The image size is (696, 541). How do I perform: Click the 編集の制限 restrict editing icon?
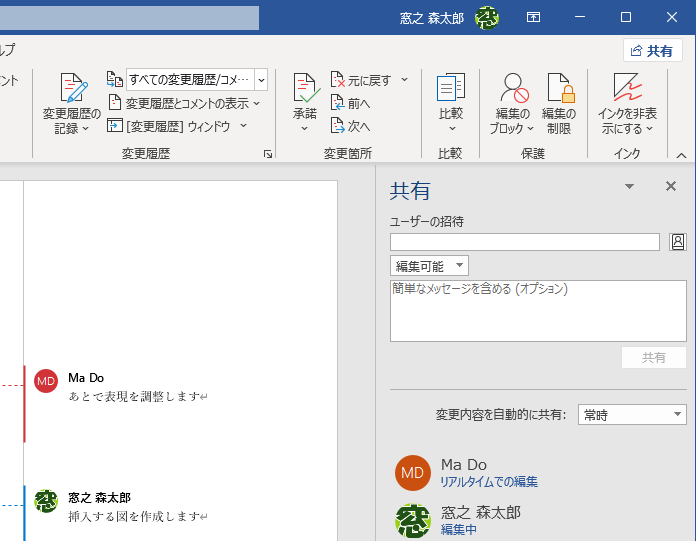coord(560,88)
